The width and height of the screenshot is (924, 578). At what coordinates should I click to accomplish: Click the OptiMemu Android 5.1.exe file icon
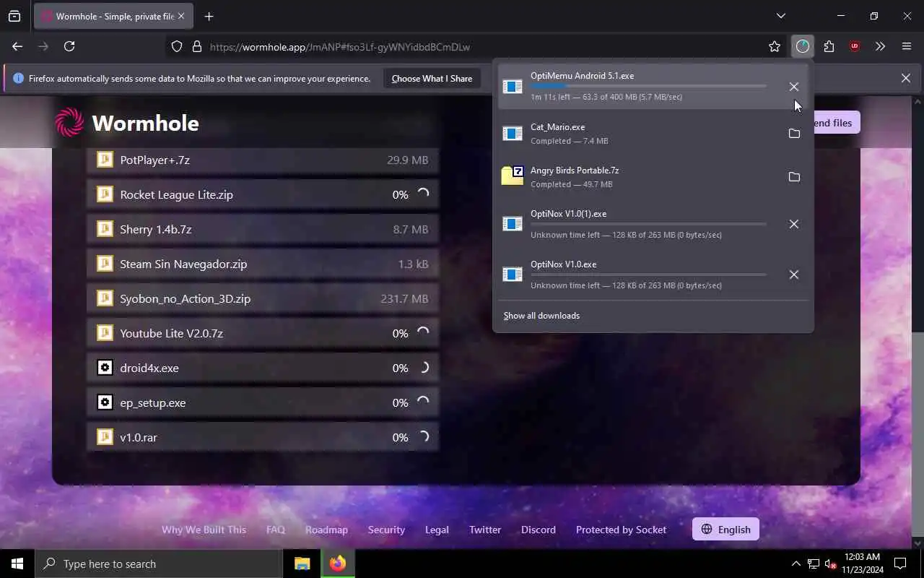(513, 87)
